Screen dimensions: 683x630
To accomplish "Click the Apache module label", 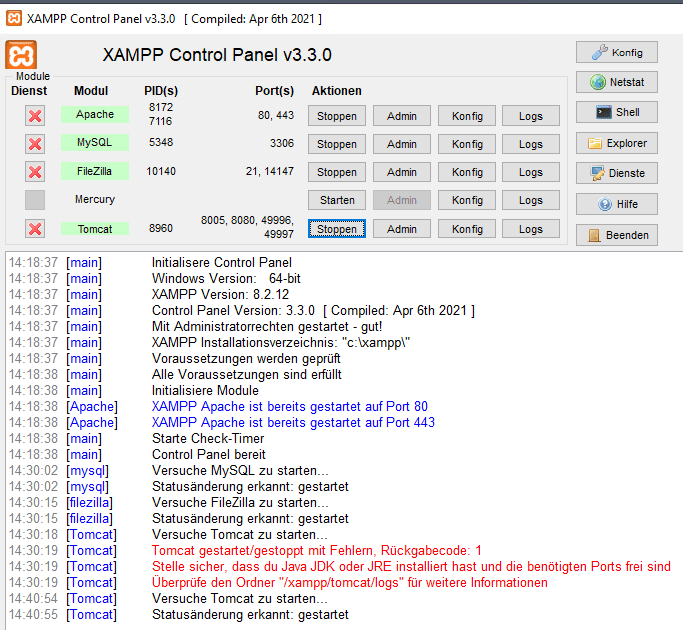I will 95,114.
